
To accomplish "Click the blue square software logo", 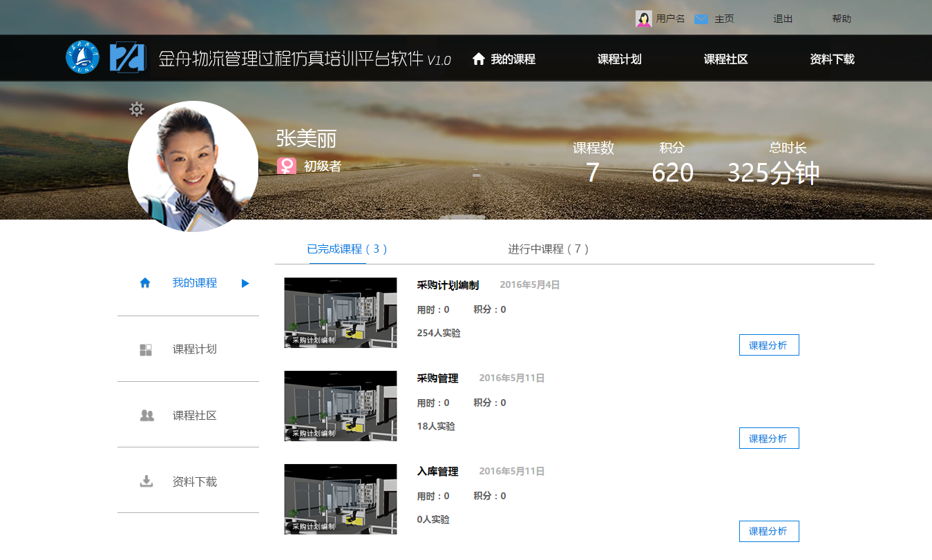I will (x=127, y=57).
